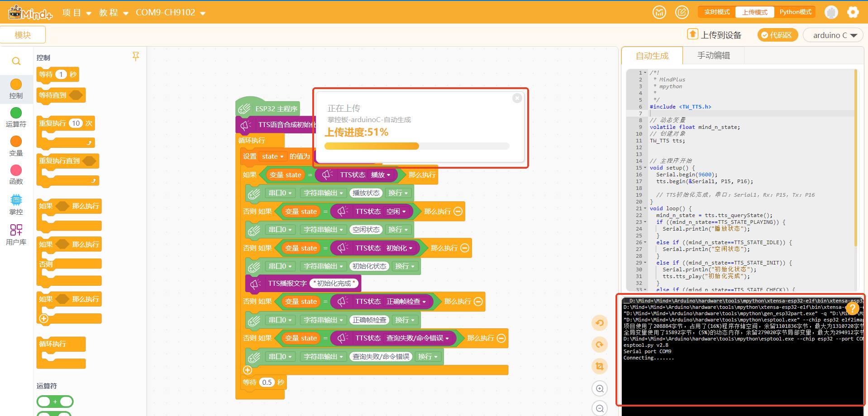
Task: Close the 正在上传 upload dialog
Action: pos(517,98)
